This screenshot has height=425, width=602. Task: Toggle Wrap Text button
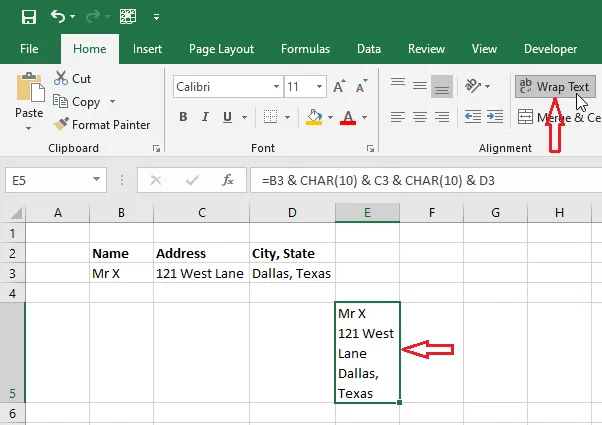click(x=555, y=86)
